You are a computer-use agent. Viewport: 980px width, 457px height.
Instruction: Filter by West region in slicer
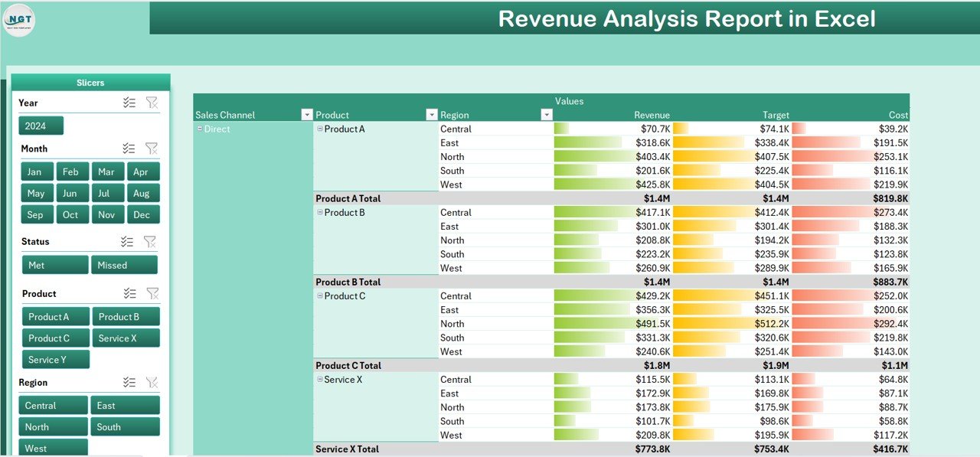coord(54,447)
